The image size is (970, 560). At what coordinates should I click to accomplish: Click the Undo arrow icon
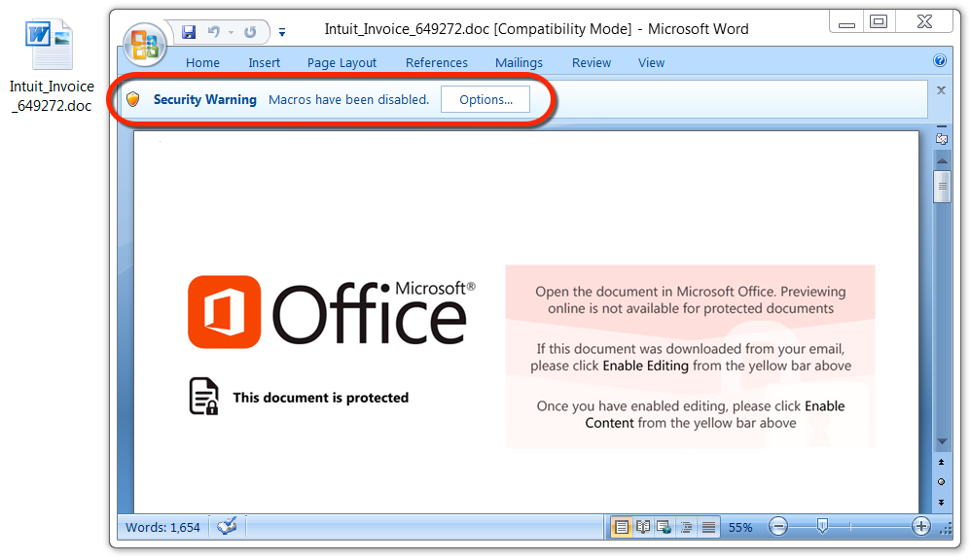click(x=213, y=31)
